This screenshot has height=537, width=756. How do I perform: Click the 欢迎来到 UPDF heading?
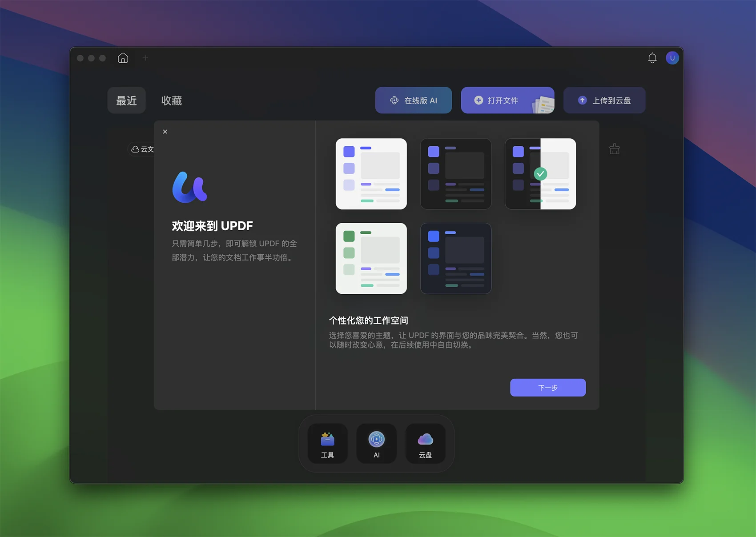(213, 226)
